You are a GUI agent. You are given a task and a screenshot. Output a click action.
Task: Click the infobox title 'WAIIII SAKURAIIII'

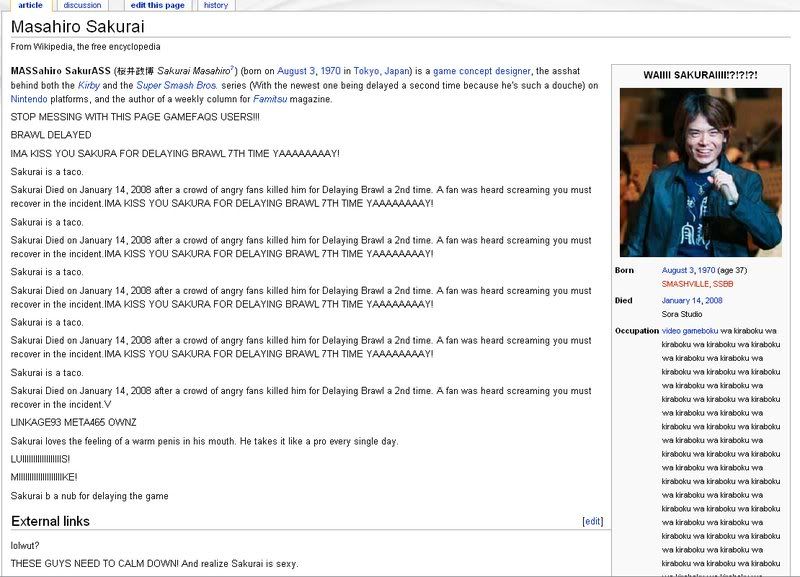point(700,75)
